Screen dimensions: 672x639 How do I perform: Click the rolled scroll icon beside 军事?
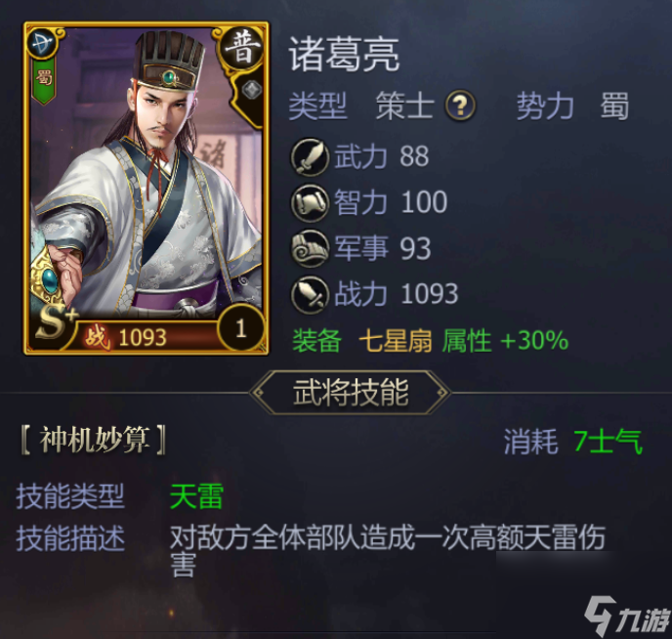point(310,248)
